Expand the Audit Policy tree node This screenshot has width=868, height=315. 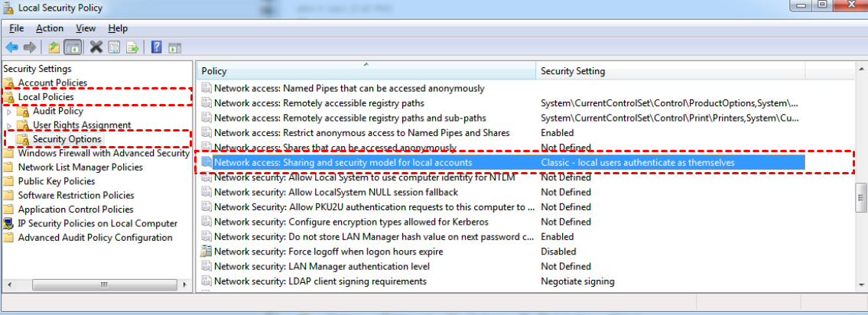9,112
